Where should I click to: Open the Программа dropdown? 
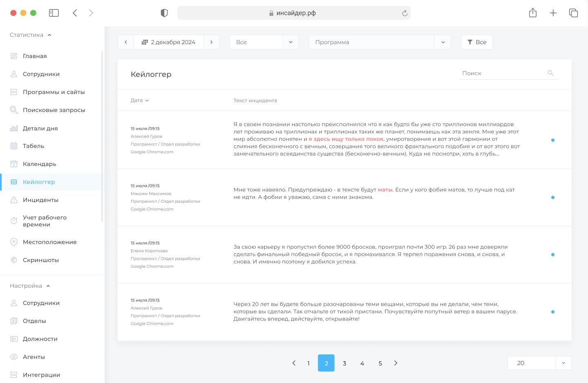[x=380, y=42]
